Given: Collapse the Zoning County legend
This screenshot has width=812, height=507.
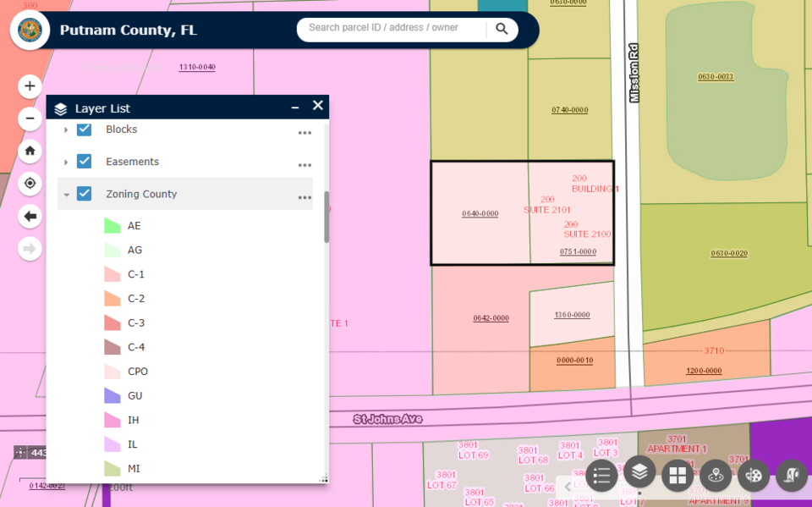Looking at the screenshot, I should (66, 195).
